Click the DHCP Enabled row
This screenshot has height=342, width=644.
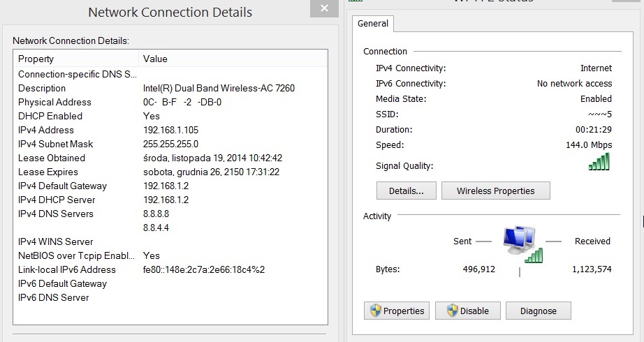pyautogui.click(x=50, y=116)
